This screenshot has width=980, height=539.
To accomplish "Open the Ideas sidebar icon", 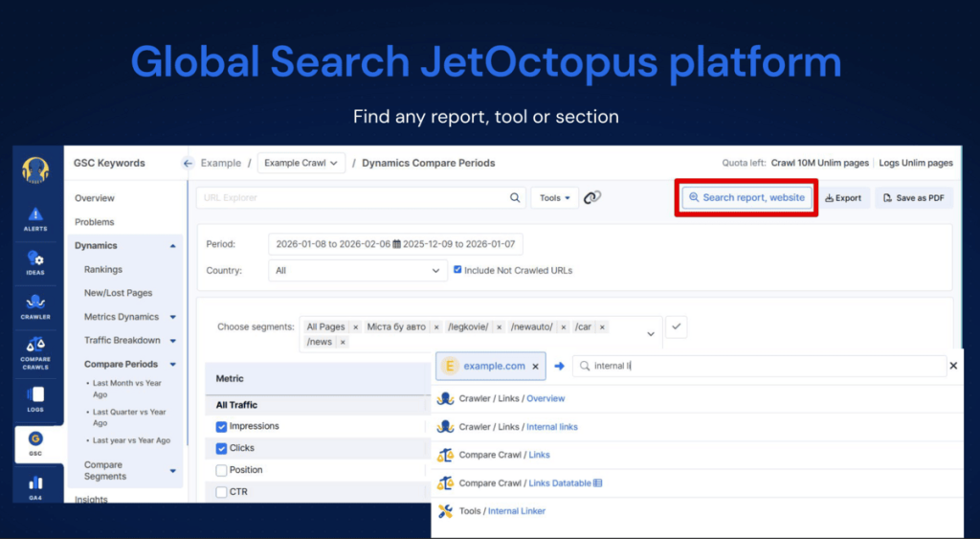I will (x=35, y=261).
